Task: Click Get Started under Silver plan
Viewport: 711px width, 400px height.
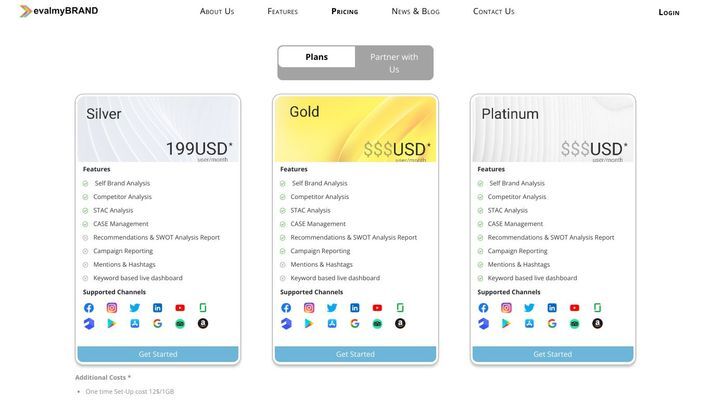Action: [x=158, y=354]
